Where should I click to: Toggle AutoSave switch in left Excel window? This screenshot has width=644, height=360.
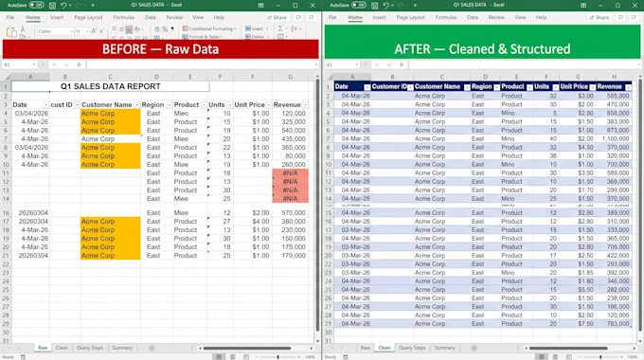pos(37,5)
